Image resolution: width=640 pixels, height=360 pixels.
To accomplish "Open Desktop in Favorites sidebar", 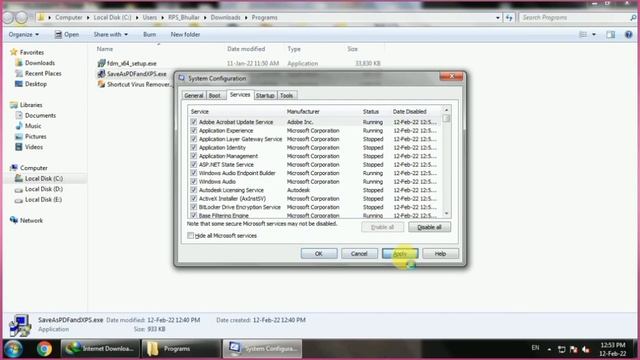I will tap(36, 84).
